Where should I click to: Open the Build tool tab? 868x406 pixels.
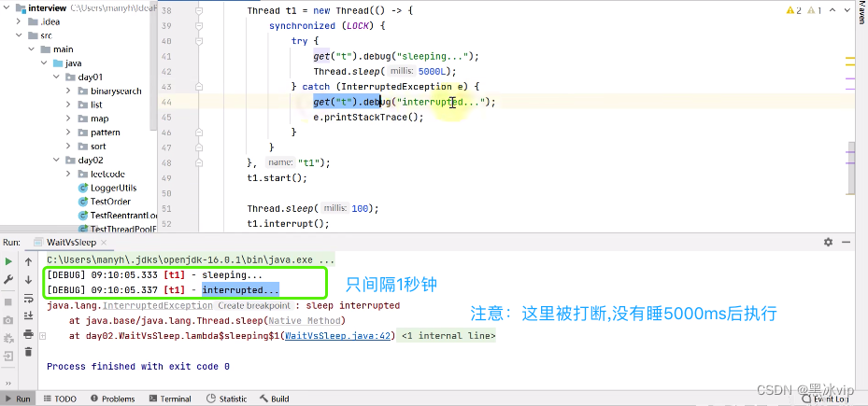[274, 399]
